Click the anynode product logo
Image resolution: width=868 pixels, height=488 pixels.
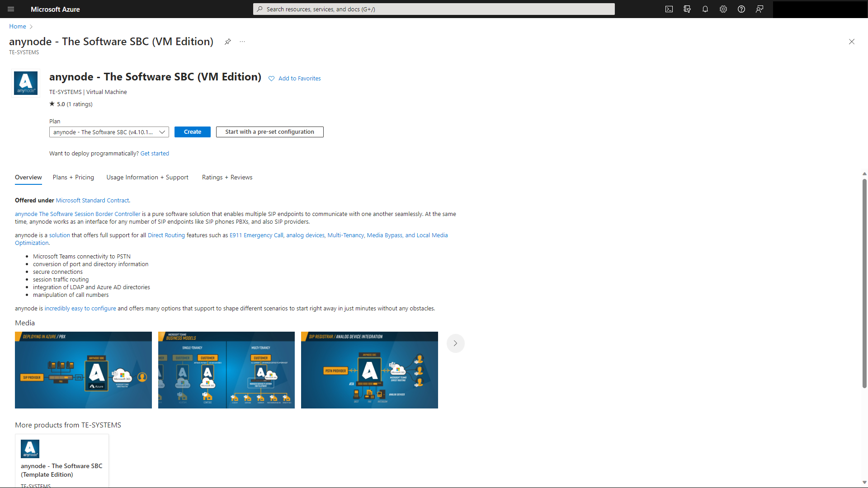[26, 83]
